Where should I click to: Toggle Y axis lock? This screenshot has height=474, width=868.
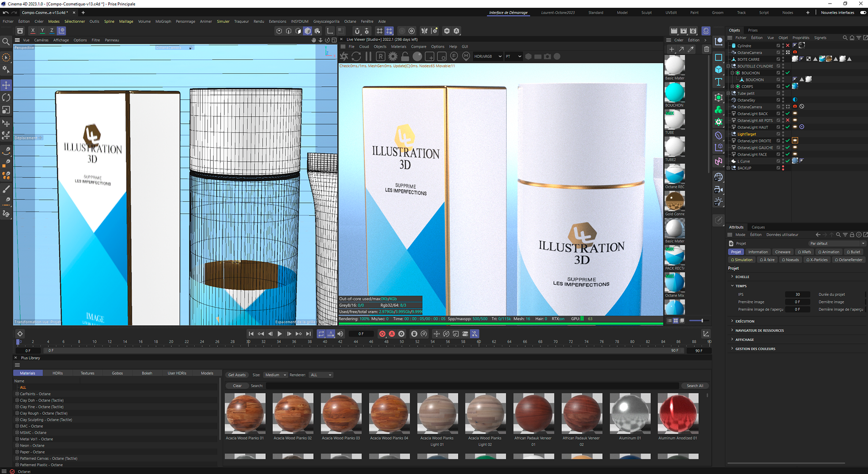click(42, 31)
